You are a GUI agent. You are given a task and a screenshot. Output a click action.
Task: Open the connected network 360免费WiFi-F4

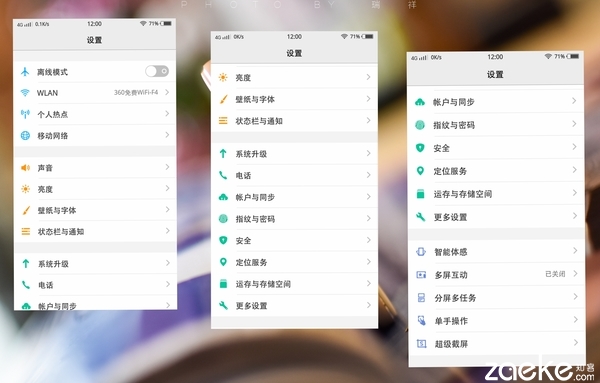pyautogui.click(x=136, y=93)
